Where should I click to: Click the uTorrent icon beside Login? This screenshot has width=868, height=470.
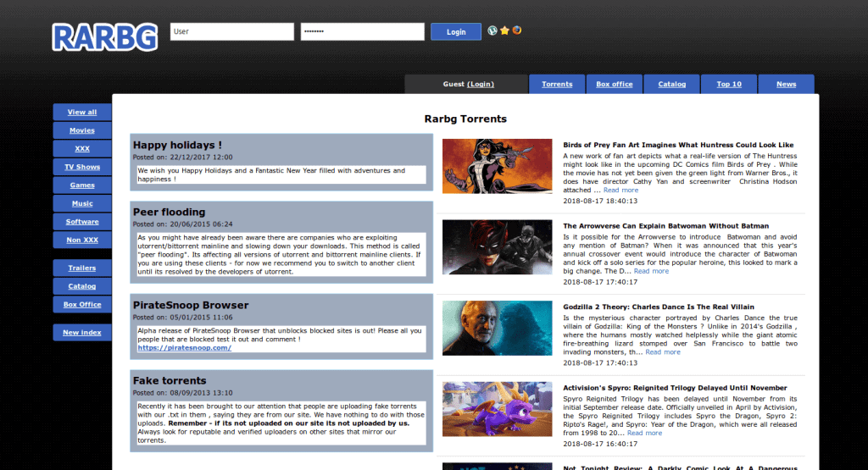tap(492, 30)
